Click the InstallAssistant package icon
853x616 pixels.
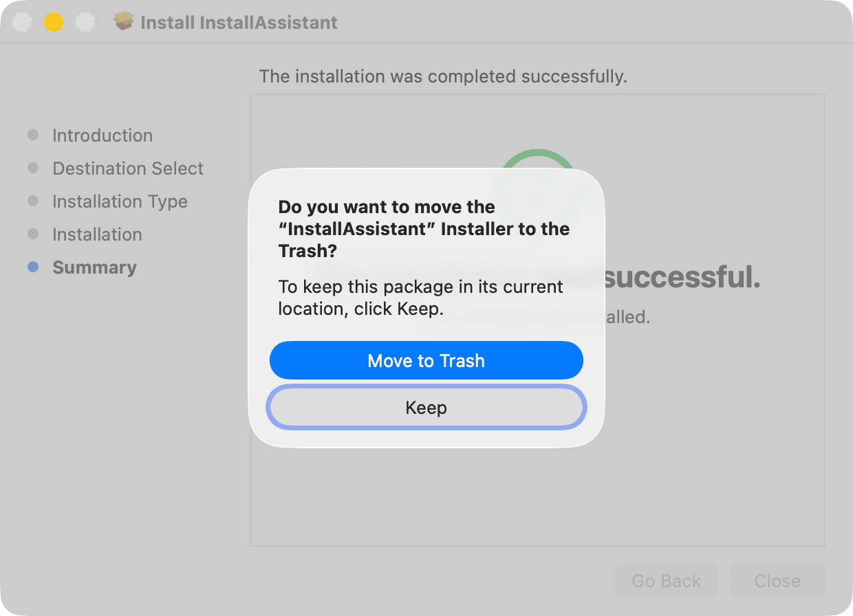[x=123, y=21]
